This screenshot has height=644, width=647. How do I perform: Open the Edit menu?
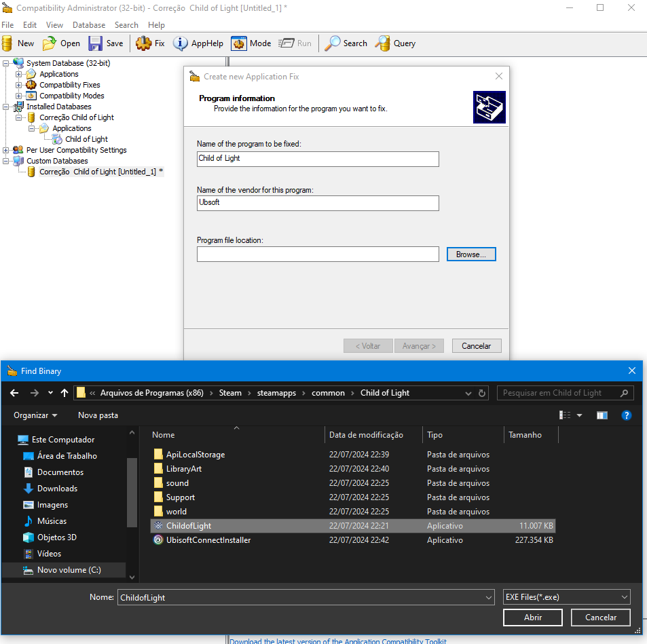(x=30, y=25)
